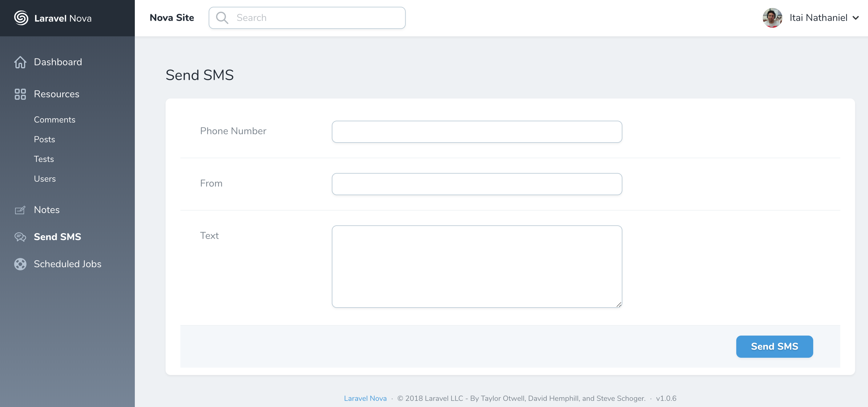
Task: Select Tests in the sidebar
Action: (x=44, y=159)
